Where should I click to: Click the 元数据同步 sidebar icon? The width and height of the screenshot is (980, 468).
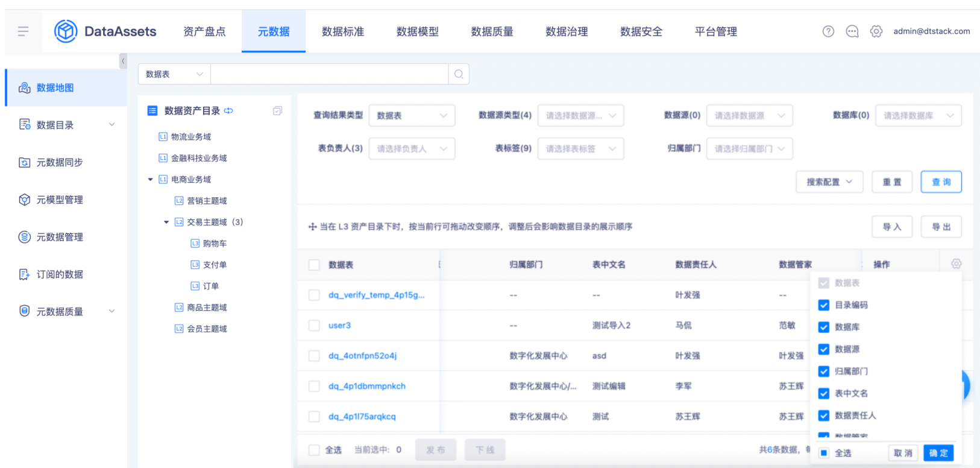[25, 162]
